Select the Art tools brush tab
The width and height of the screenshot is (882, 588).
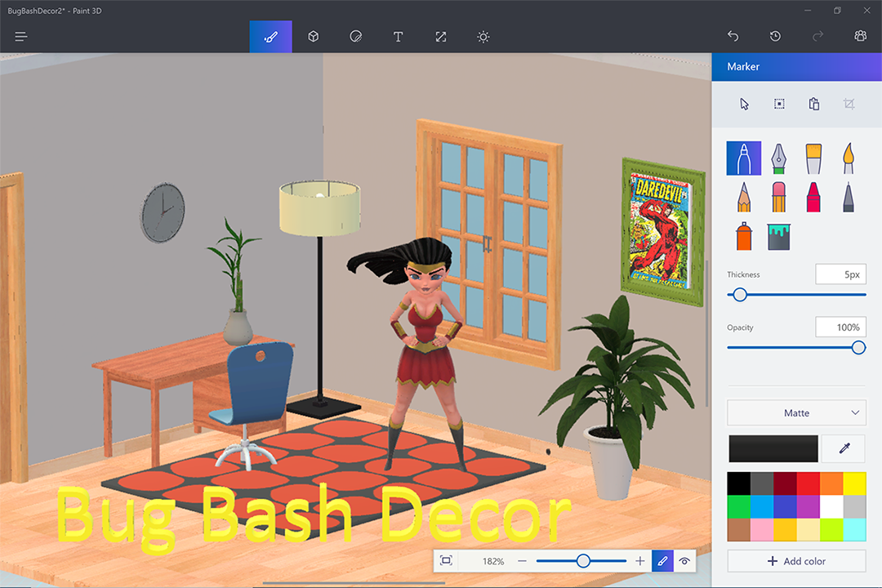(x=270, y=37)
